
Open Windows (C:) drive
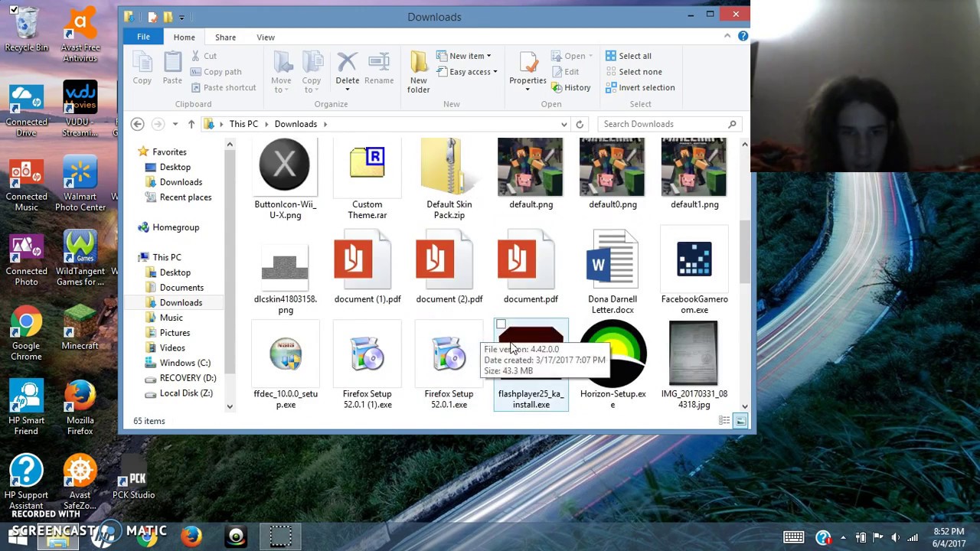[185, 363]
